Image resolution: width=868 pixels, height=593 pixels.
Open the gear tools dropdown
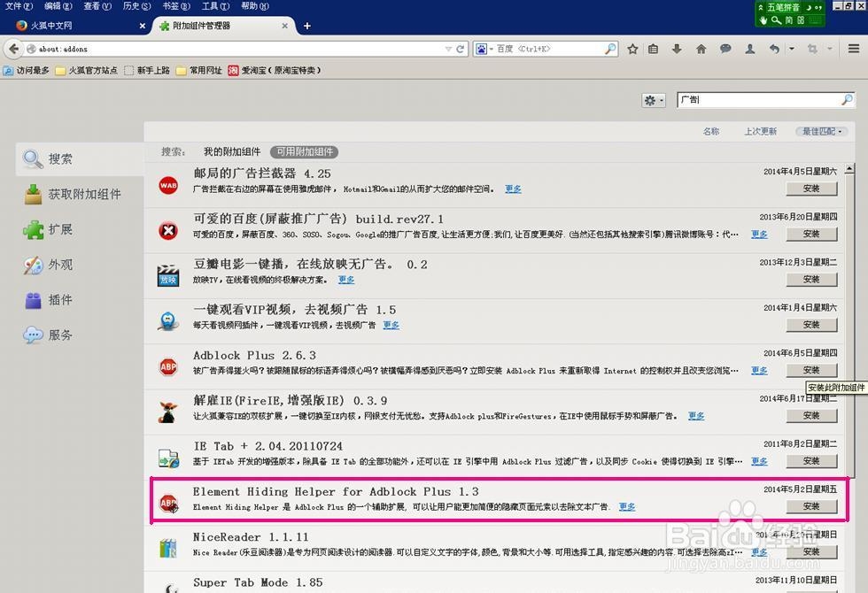(654, 100)
